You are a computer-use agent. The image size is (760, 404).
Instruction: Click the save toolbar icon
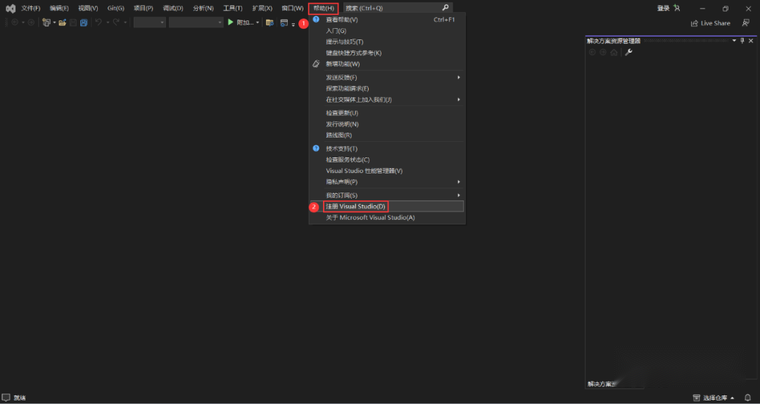(73, 23)
